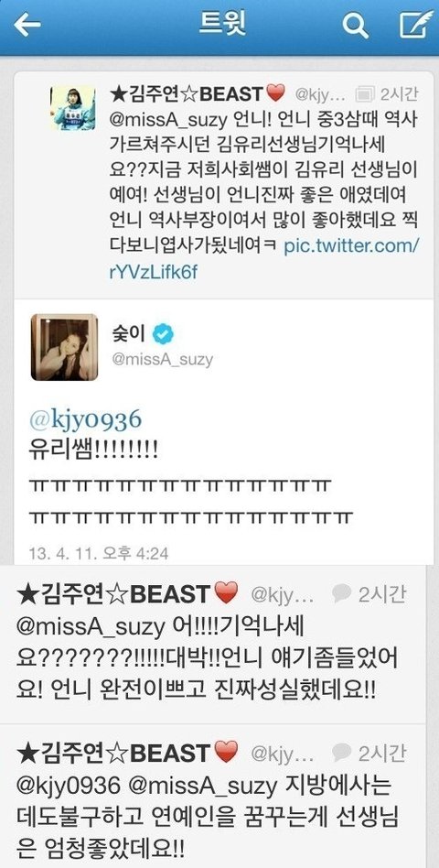Tap ★김주연☆BEAST name on top tweet

(x=198, y=94)
